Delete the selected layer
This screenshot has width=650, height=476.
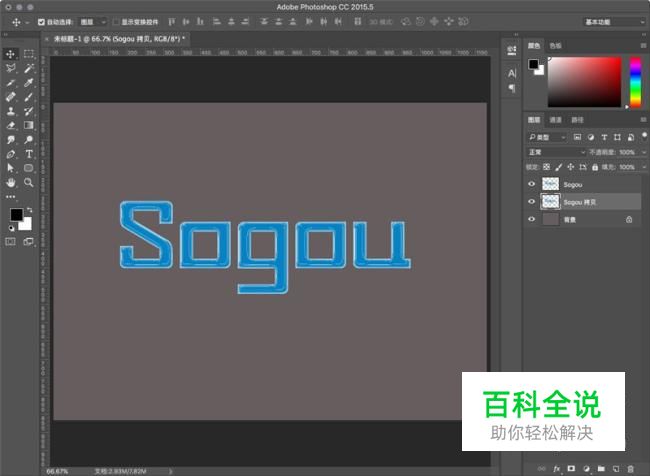click(x=631, y=469)
